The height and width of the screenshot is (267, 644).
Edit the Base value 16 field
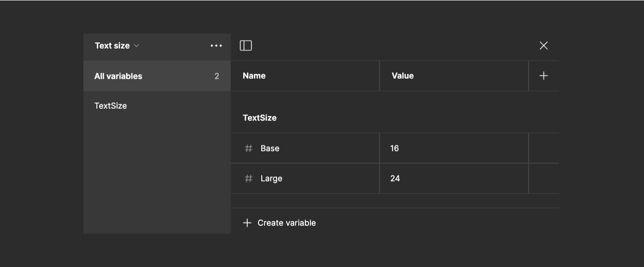coord(454,149)
